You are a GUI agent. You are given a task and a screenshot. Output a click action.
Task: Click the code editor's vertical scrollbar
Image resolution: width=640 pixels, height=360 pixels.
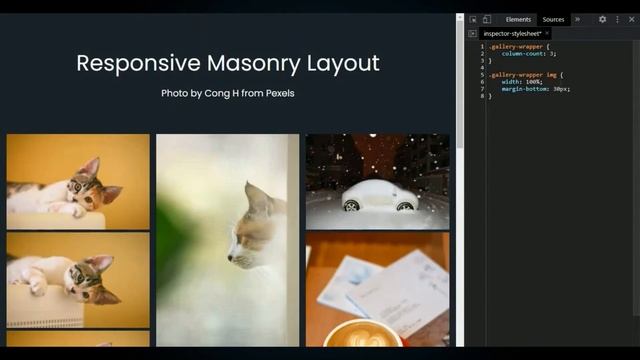636,178
